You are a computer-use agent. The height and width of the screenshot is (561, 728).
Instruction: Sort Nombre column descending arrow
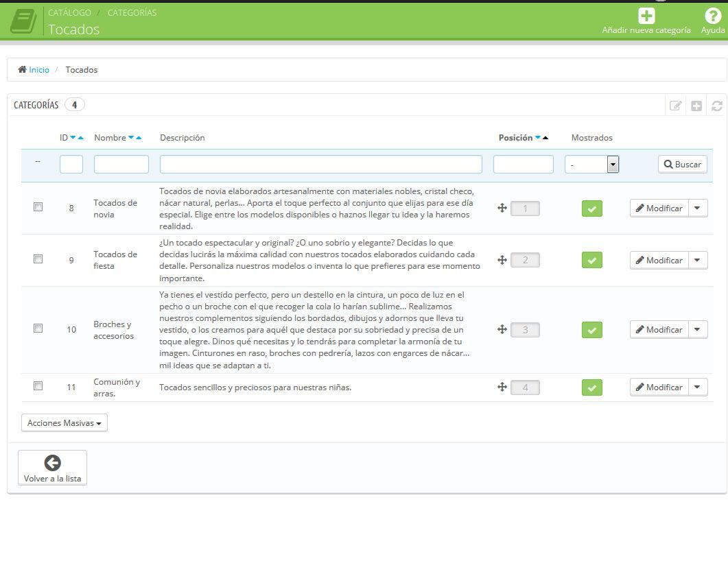pyautogui.click(x=131, y=137)
